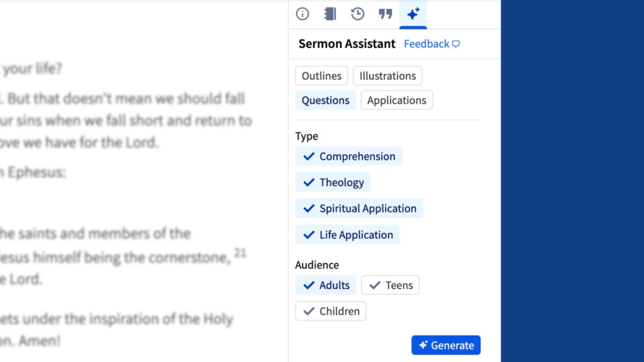Click the checkmark inside the Adults chip
This screenshot has width=644, height=362.
(309, 285)
